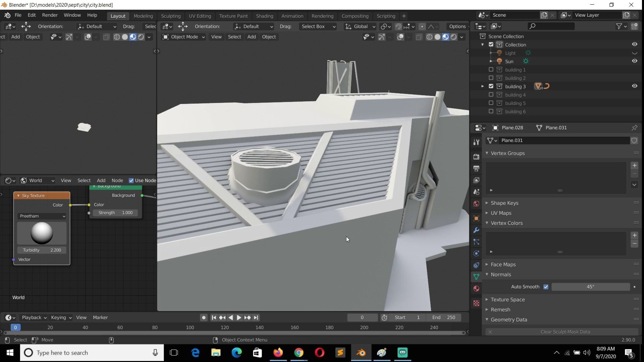
Task: Adjust the Background Strength slider
Action: point(115,213)
